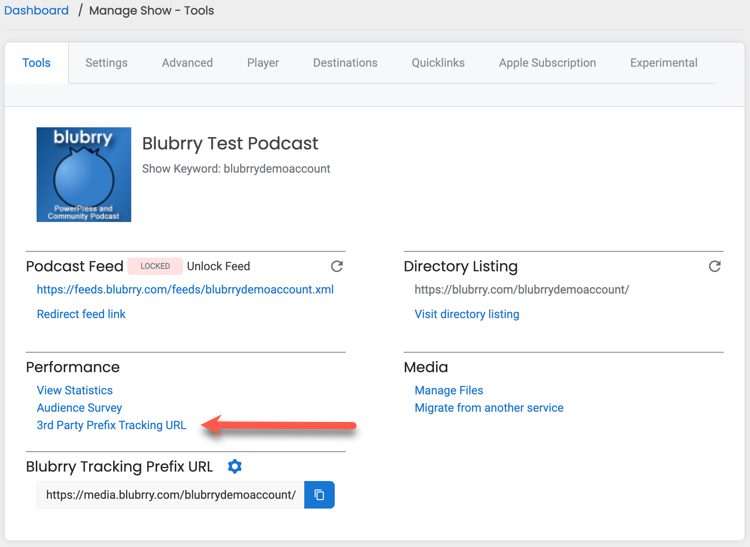Open the Apple Subscription tab
This screenshot has width=750, height=547.
547,63
